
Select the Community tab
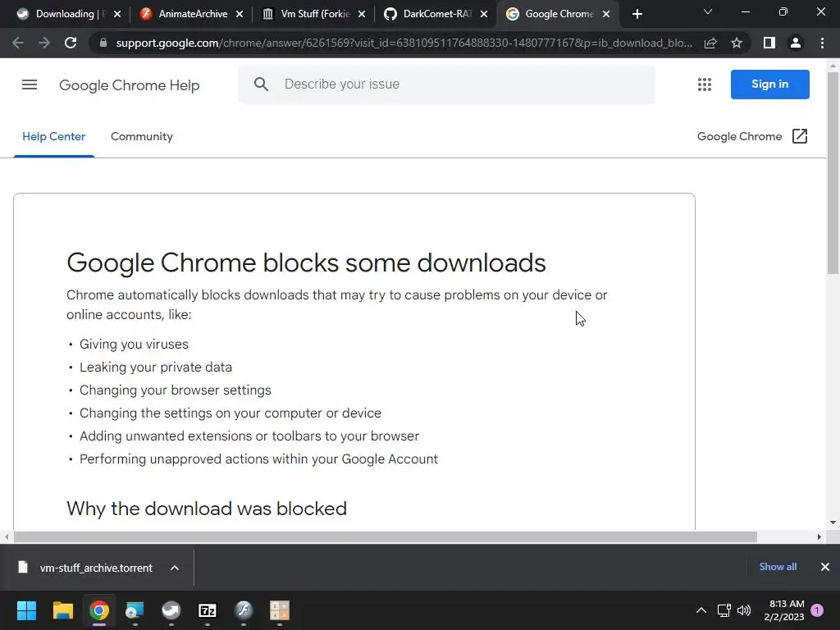click(141, 137)
